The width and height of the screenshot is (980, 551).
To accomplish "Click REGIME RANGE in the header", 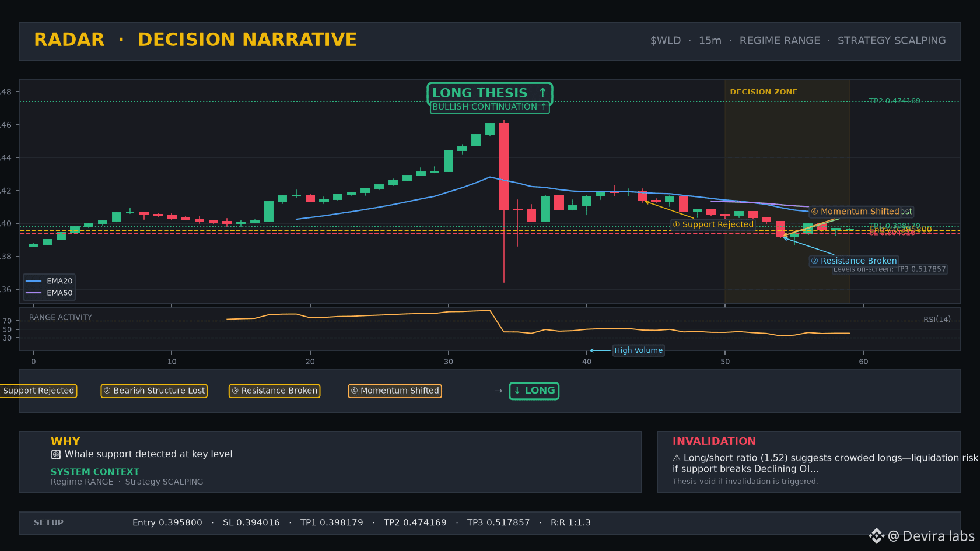I will [780, 41].
